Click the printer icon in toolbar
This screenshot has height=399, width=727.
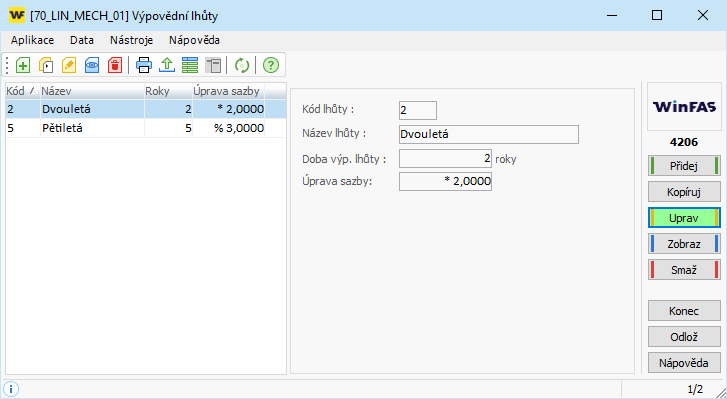(144, 65)
